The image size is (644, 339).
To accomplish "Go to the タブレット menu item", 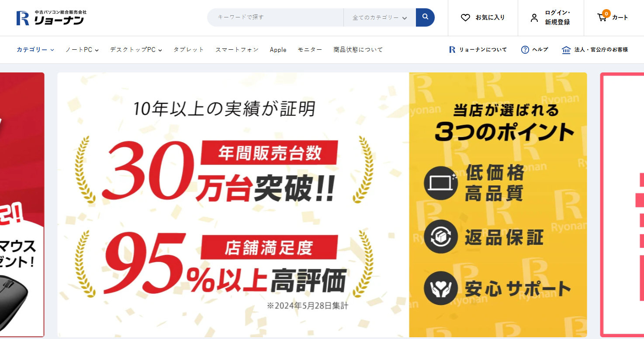I will (189, 50).
